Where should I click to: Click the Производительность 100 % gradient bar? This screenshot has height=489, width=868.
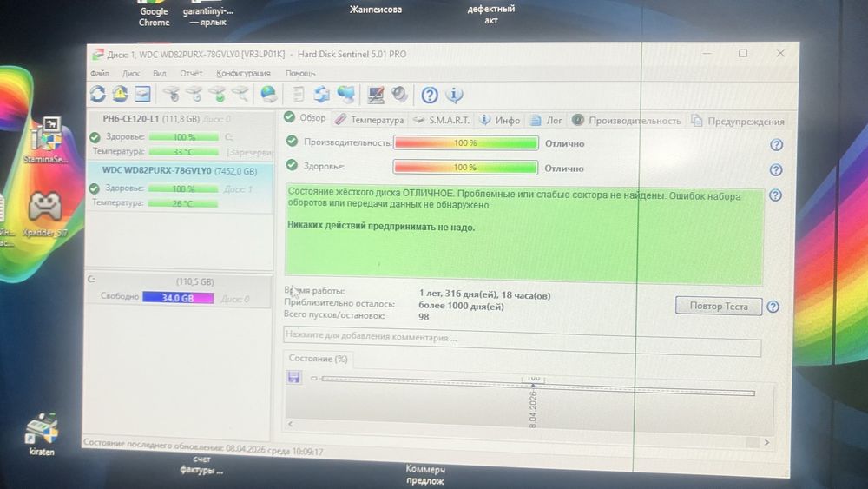click(465, 143)
